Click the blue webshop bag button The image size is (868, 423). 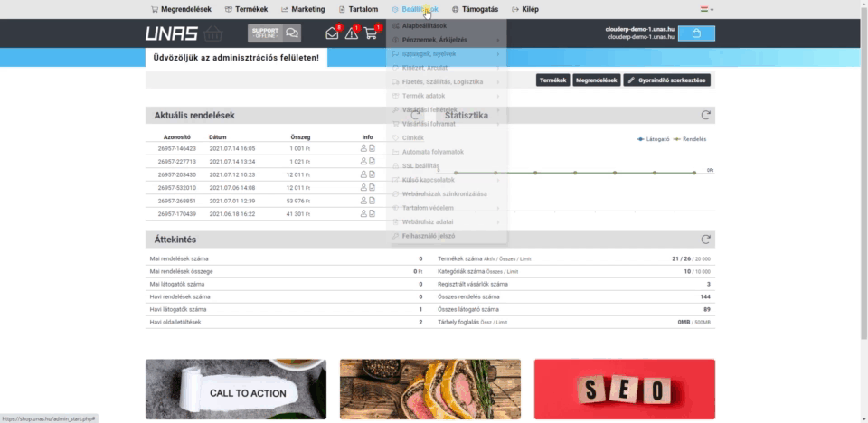point(695,33)
